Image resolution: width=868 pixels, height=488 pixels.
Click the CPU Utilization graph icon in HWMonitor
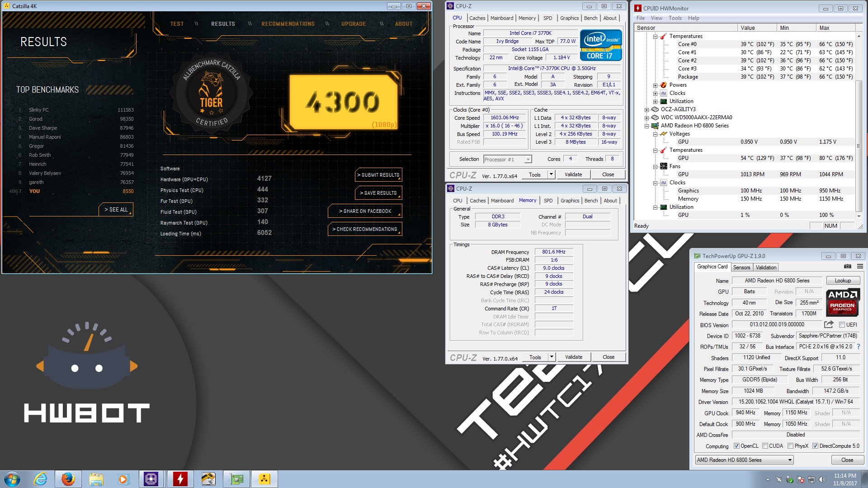coord(663,101)
